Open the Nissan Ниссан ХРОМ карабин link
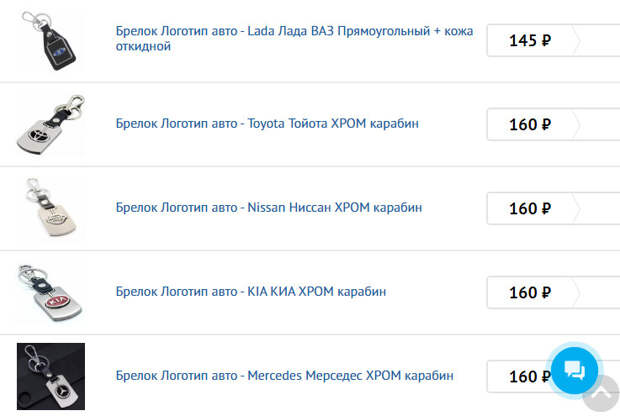The width and height of the screenshot is (620, 416). (x=269, y=207)
